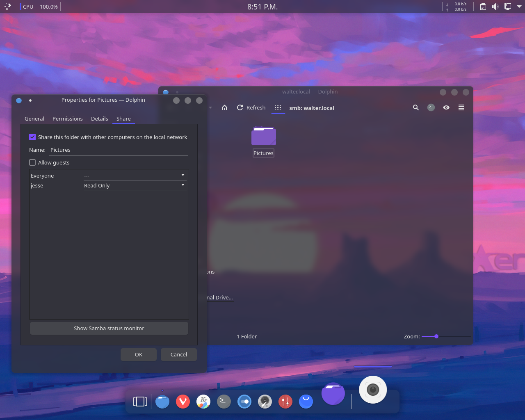Open the clipboard tray icon

click(483, 7)
